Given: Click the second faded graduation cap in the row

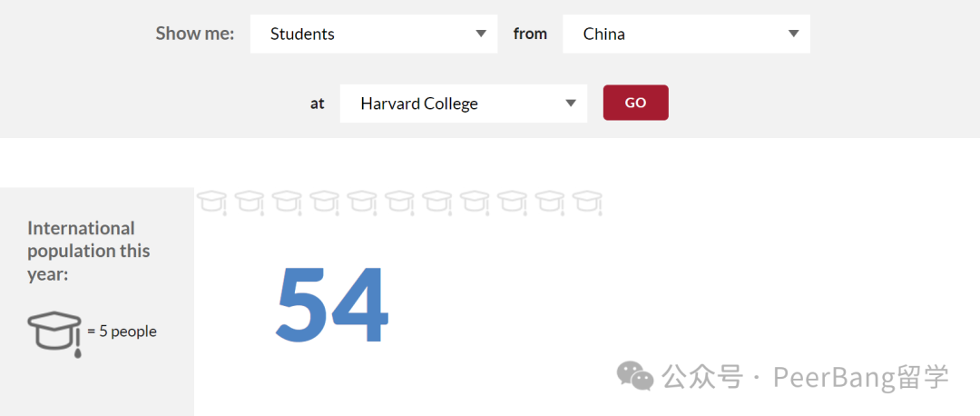Looking at the screenshot, I should pos(250,203).
